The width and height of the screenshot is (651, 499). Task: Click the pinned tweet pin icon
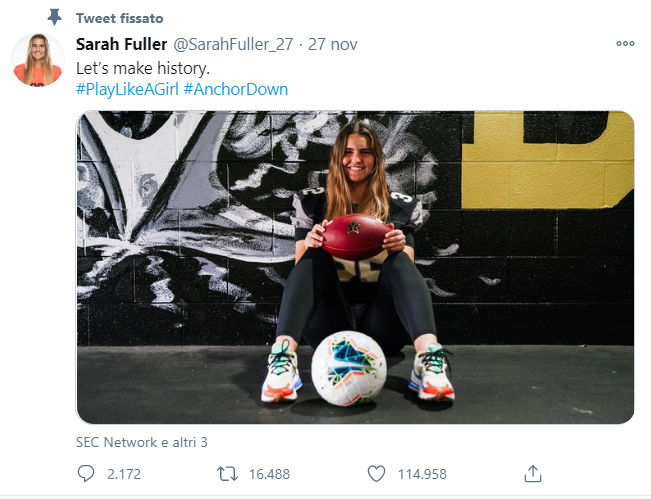point(55,18)
